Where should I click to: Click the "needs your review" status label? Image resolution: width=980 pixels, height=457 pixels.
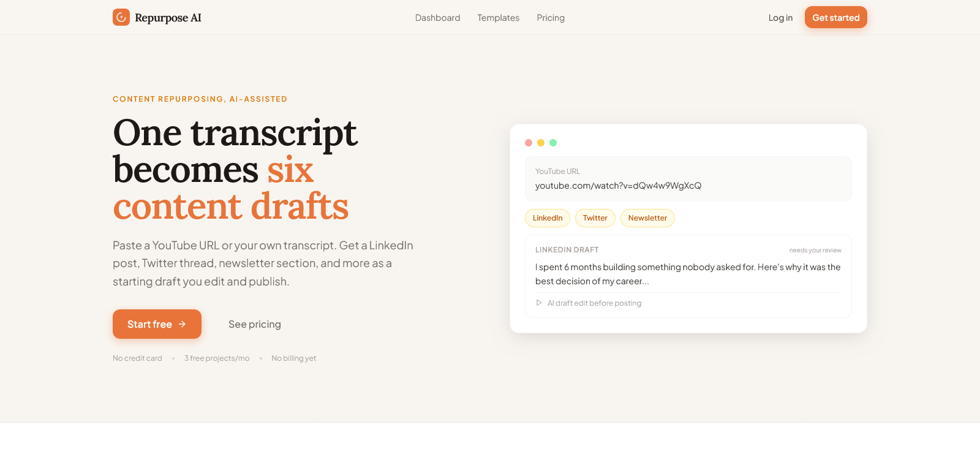[815, 250]
